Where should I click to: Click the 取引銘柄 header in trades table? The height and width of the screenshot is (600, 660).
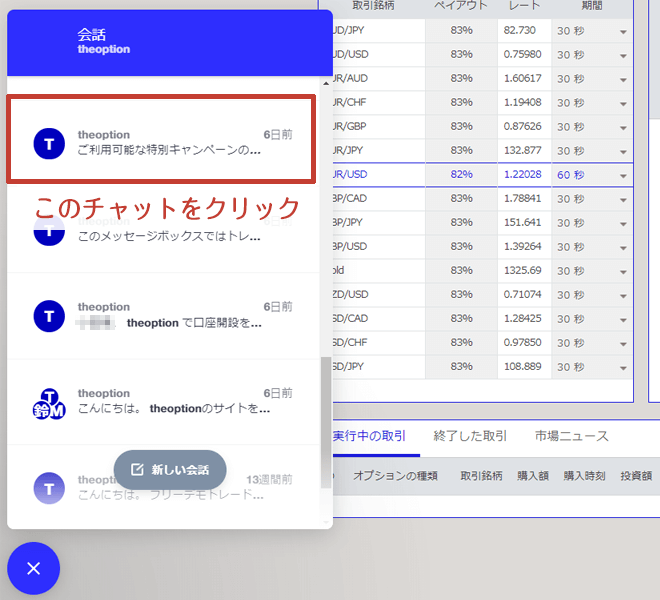tap(482, 476)
